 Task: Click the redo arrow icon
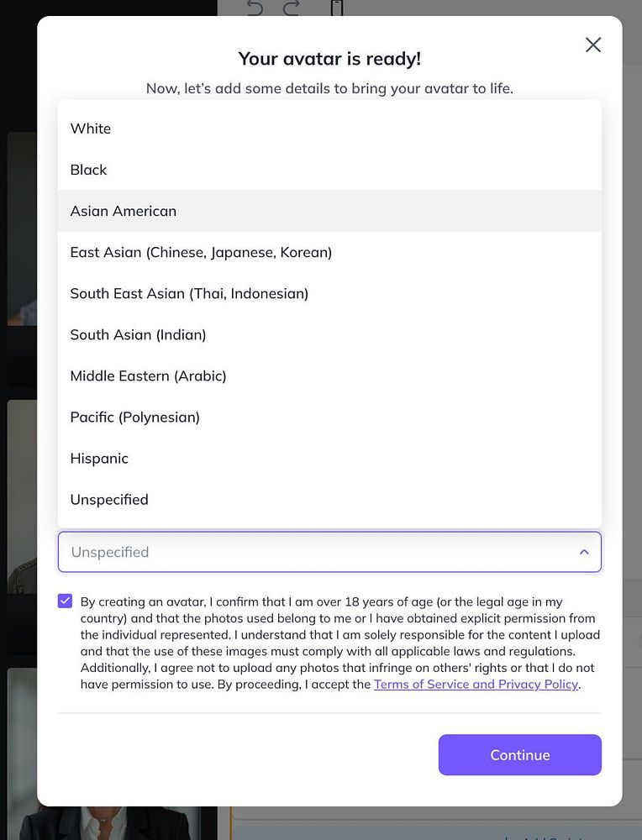(291, 7)
